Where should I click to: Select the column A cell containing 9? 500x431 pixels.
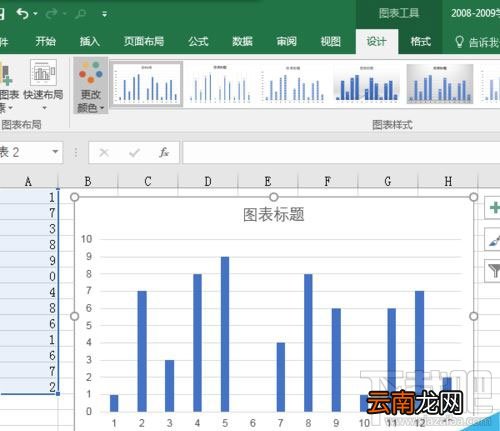coord(29,260)
